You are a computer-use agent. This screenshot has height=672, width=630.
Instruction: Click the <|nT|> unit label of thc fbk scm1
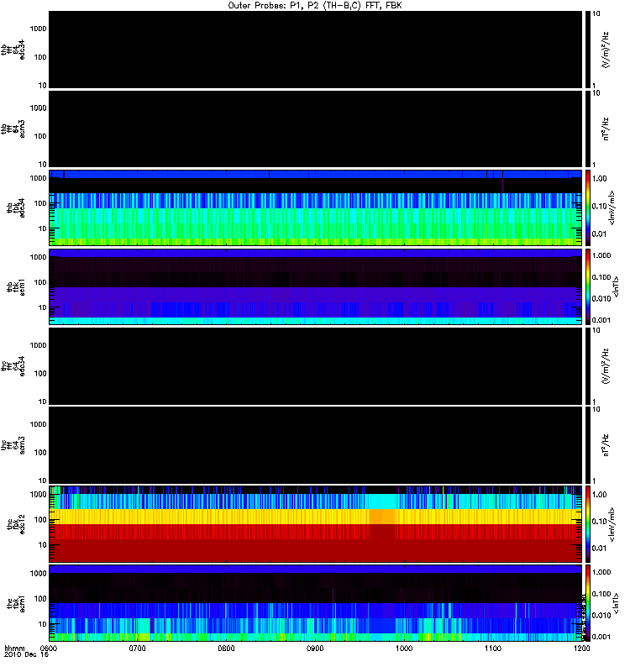tap(616, 603)
